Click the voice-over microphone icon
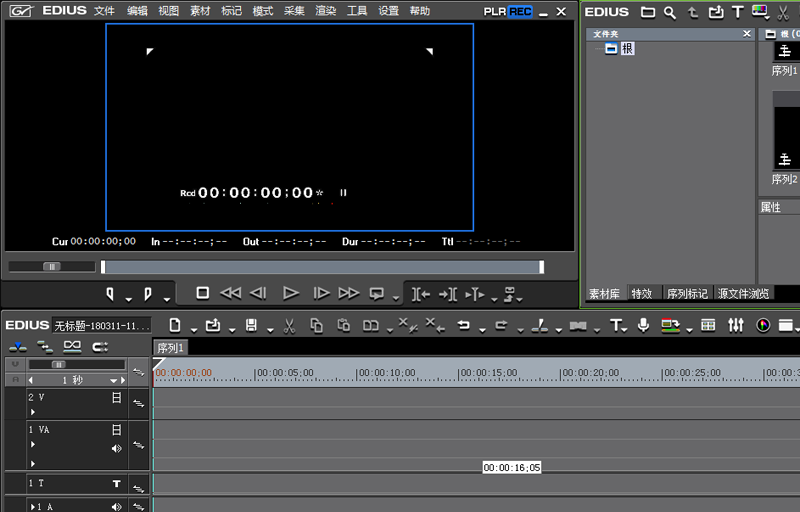Viewport: 800px width, 512px height. (643, 325)
